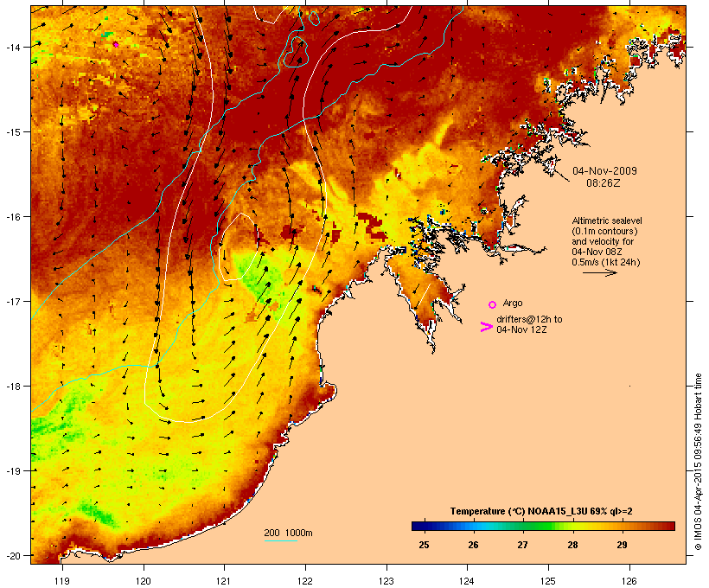709x588 pixels.
Task: Click the longitude axis label 123
Action: tap(386, 581)
